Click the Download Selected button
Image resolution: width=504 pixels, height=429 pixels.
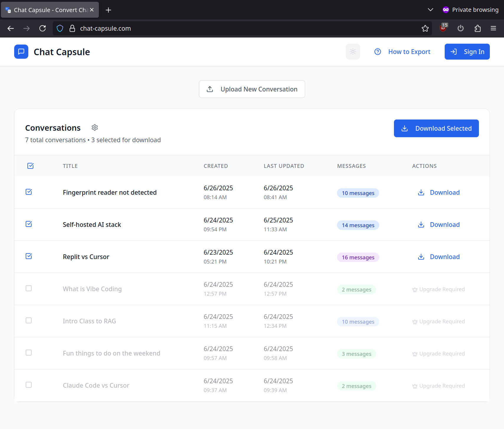pos(436,128)
